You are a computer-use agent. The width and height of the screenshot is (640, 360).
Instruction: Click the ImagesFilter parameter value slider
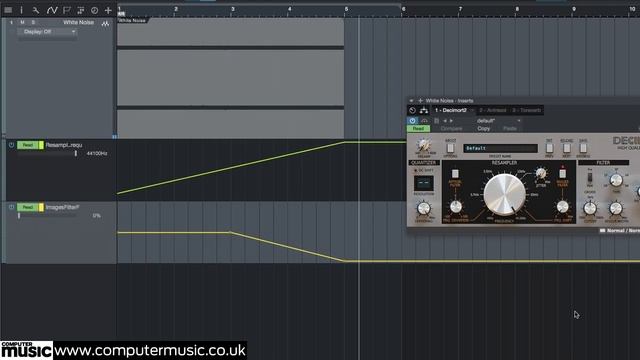[47, 216]
